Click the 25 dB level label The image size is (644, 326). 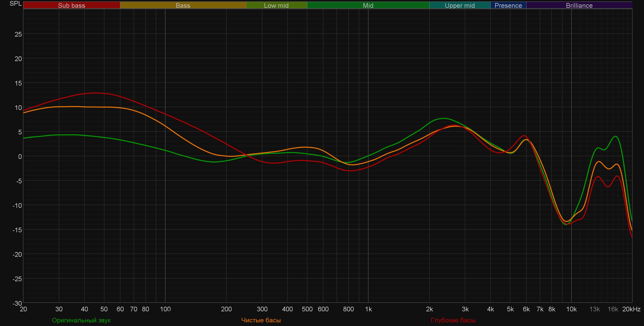click(18, 34)
